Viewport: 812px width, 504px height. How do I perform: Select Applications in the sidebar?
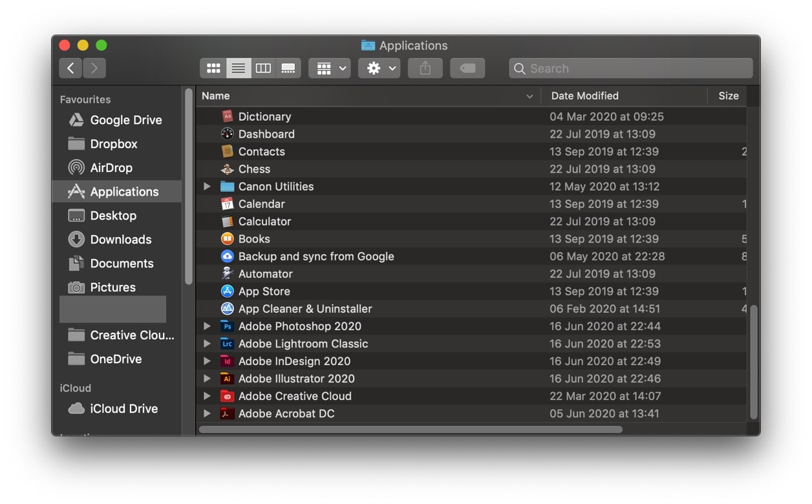118,191
